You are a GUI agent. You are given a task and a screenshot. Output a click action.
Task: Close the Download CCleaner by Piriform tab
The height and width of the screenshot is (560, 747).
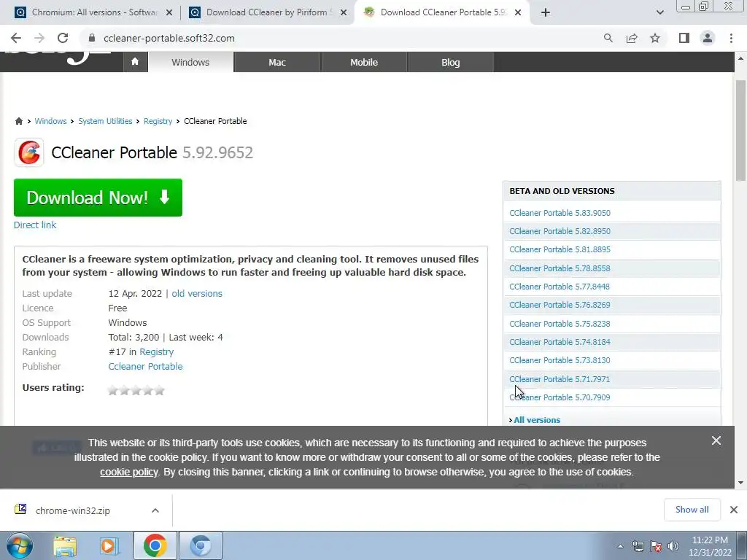point(344,12)
